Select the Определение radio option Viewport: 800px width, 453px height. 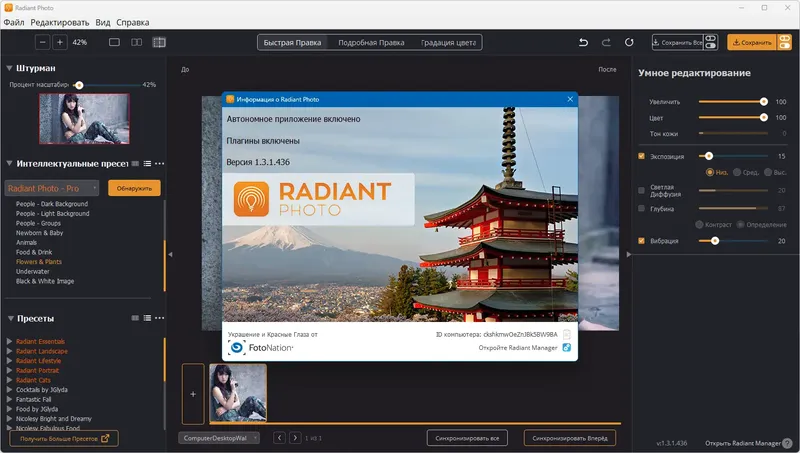[x=740, y=224]
